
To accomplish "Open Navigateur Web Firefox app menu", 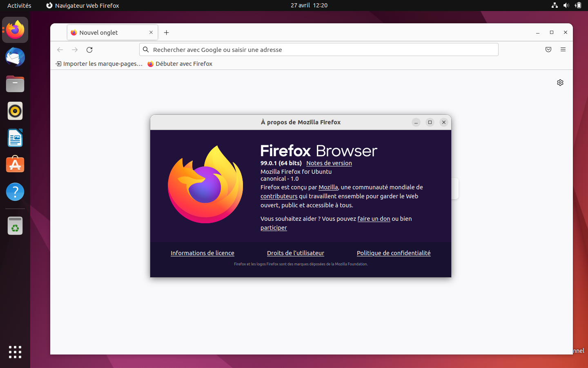I will pos(82,5).
